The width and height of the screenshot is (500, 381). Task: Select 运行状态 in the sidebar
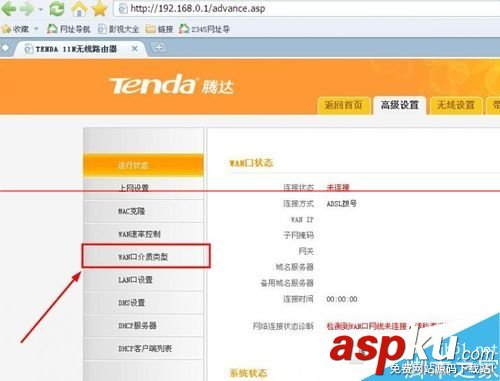[143, 165]
